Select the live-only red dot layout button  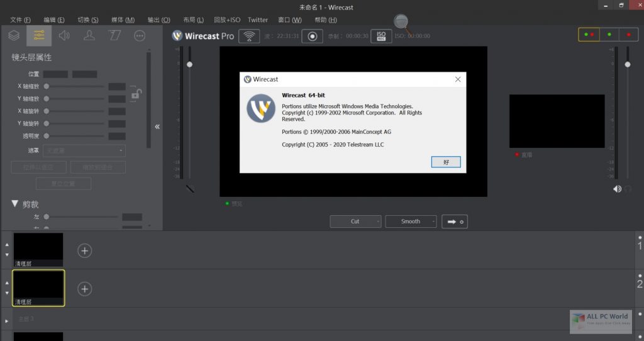628,35
